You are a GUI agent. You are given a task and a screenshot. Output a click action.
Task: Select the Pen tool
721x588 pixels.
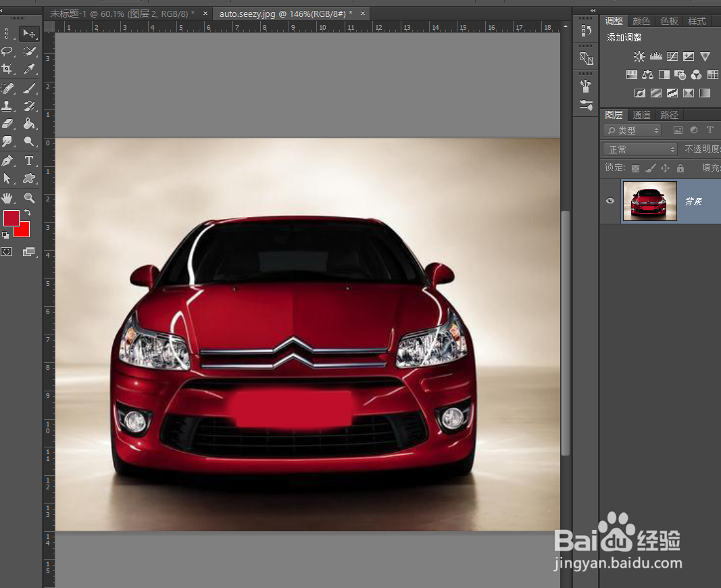click(x=7, y=160)
